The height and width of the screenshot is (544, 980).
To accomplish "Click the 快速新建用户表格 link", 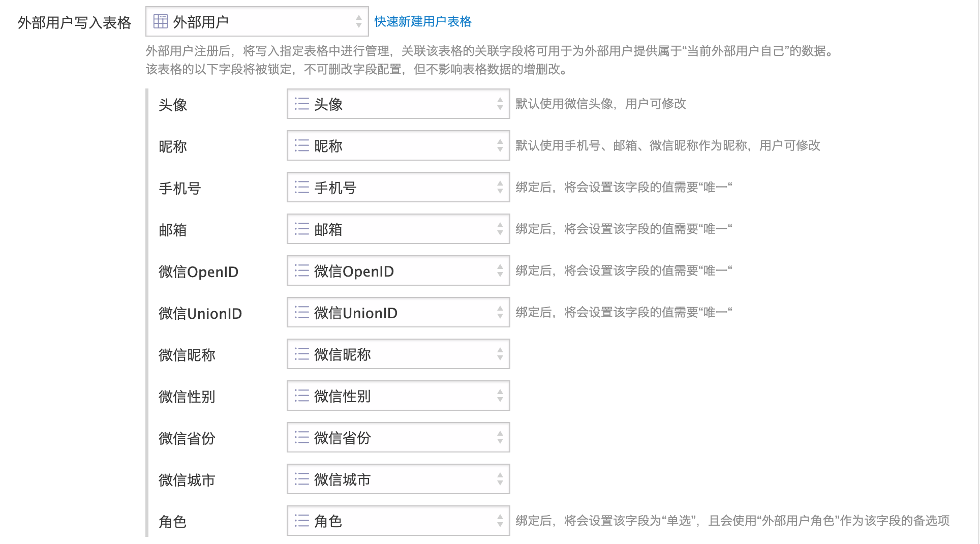I will coord(423,21).
